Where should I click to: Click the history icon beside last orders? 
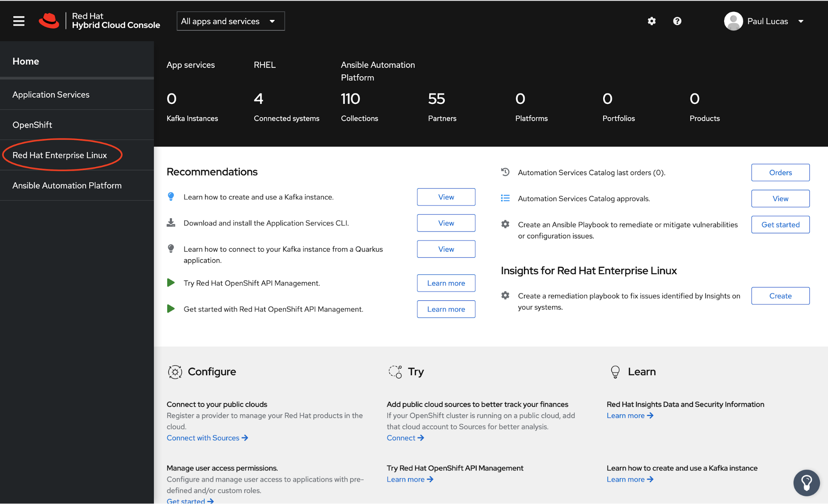(x=505, y=172)
